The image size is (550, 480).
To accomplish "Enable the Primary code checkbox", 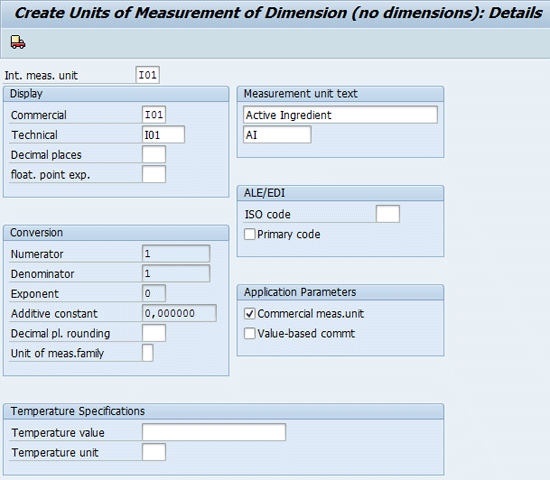I will (x=249, y=234).
